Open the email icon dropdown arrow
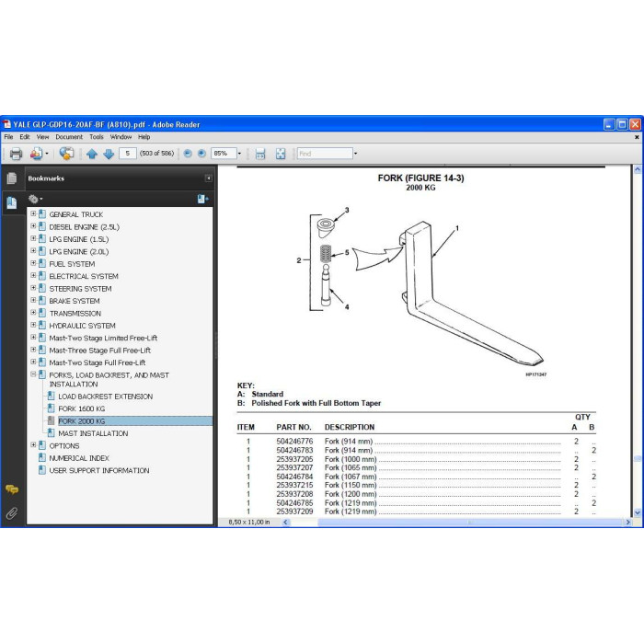This screenshot has height=644, width=644. point(47,154)
